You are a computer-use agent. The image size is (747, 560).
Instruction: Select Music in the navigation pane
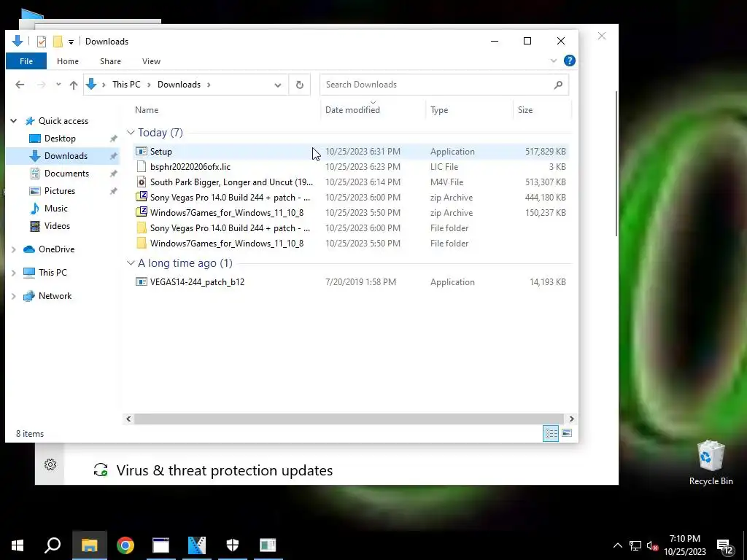(x=55, y=209)
